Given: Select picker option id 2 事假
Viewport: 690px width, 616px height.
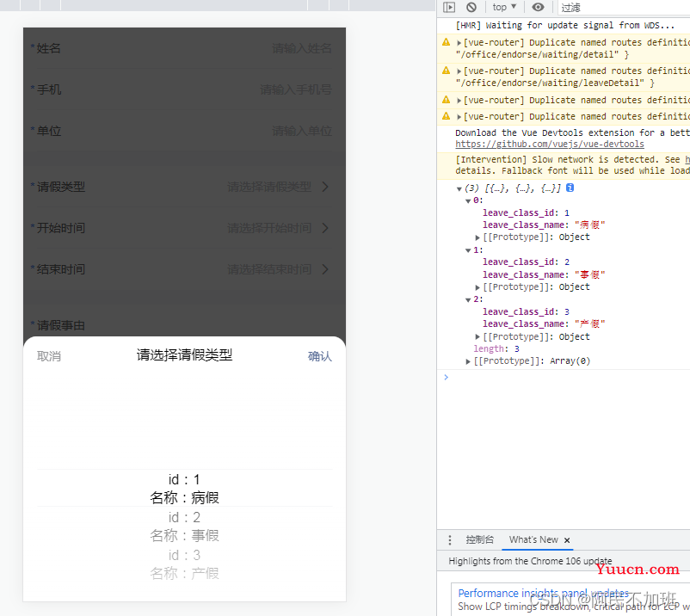Looking at the screenshot, I should 184,527.
